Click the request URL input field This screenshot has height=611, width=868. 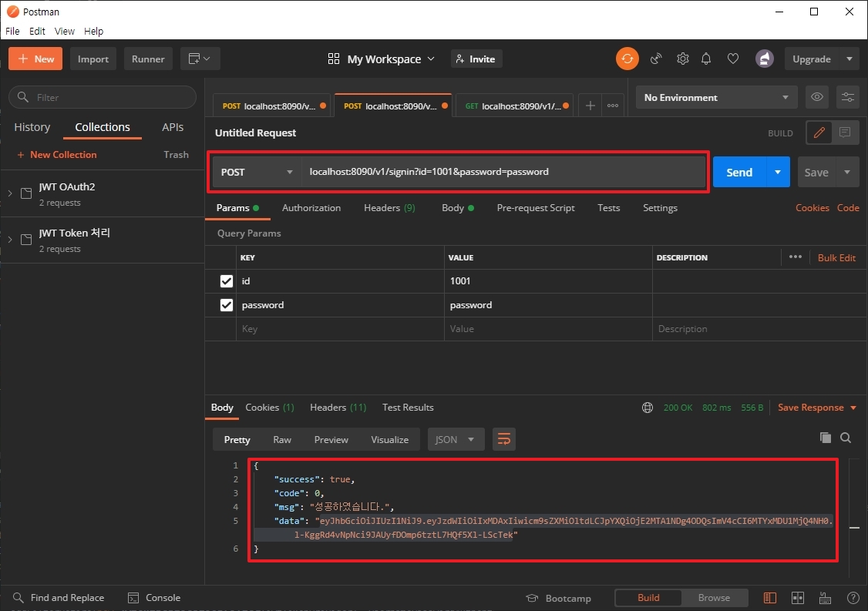click(503, 172)
